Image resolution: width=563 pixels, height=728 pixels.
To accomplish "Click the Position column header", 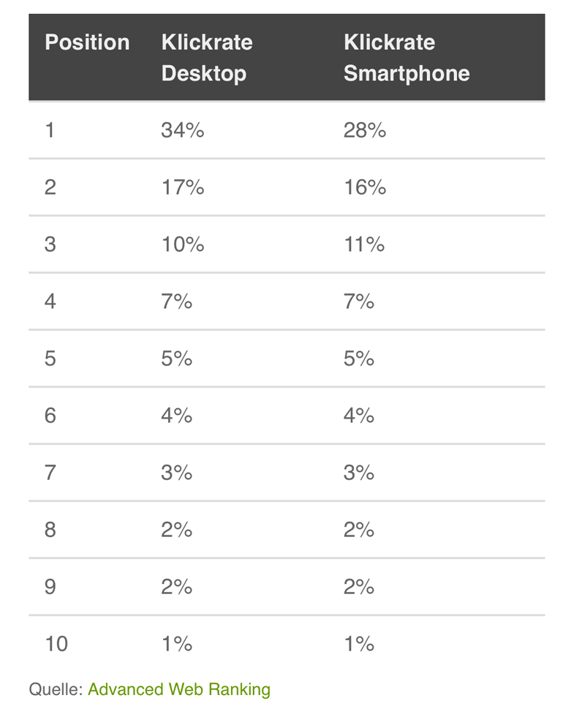I will pyautogui.click(x=87, y=42).
